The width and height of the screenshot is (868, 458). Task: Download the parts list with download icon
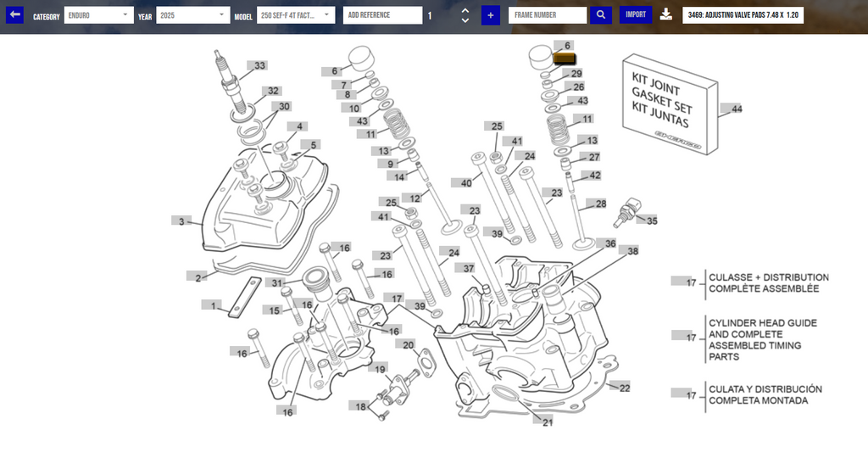pos(666,14)
